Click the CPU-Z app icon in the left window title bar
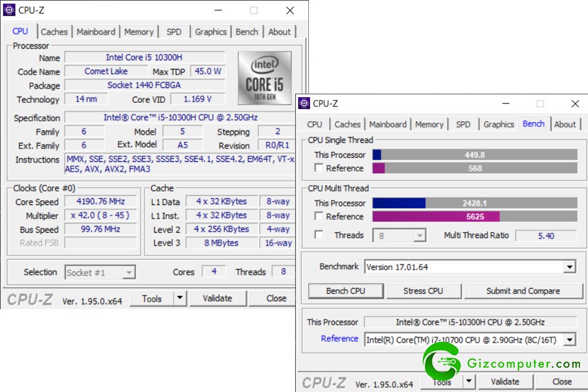This screenshot has width=588, height=392. tap(9, 10)
